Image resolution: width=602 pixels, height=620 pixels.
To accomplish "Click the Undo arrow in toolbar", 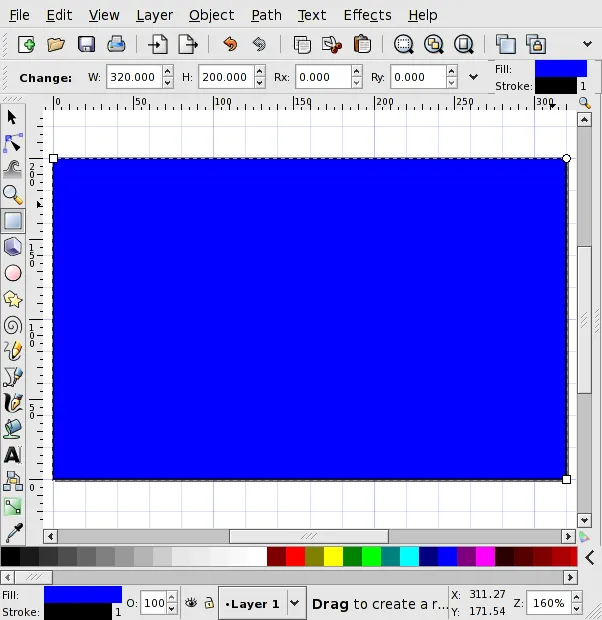I will pos(230,44).
